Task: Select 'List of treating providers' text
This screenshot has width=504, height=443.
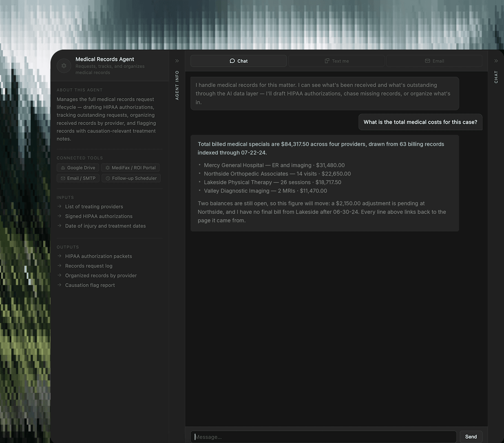Action: pyautogui.click(x=94, y=207)
